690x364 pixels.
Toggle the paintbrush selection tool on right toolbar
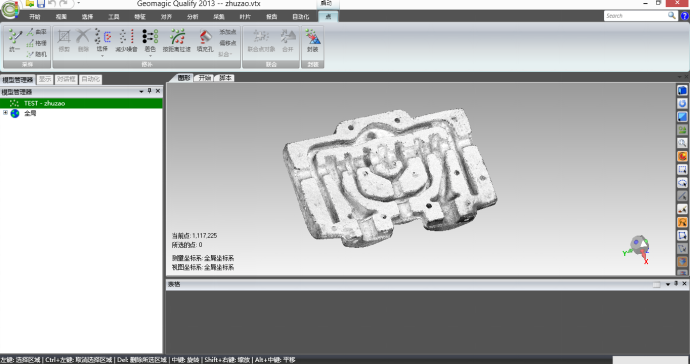[682, 209]
